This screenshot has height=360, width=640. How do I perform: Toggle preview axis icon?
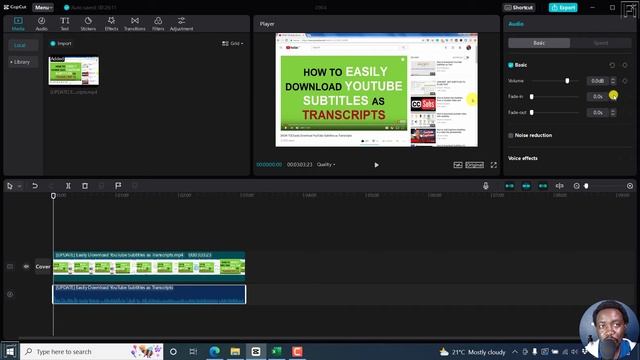(x=560, y=186)
